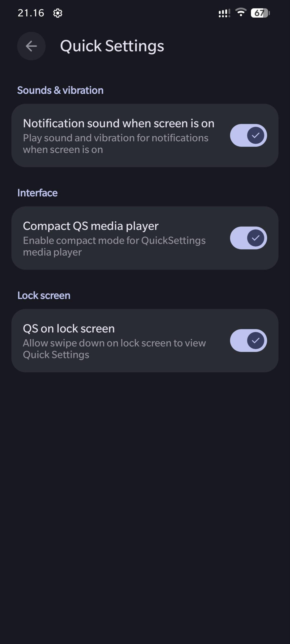Image resolution: width=290 pixels, height=644 pixels.
Task: Toggle QS on lock screen switch
Action: click(x=248, y=341)
